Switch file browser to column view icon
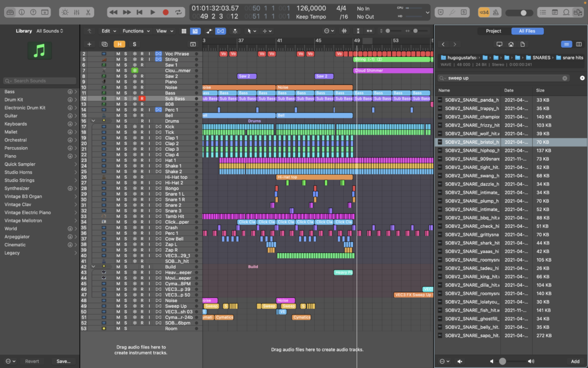 578,44
